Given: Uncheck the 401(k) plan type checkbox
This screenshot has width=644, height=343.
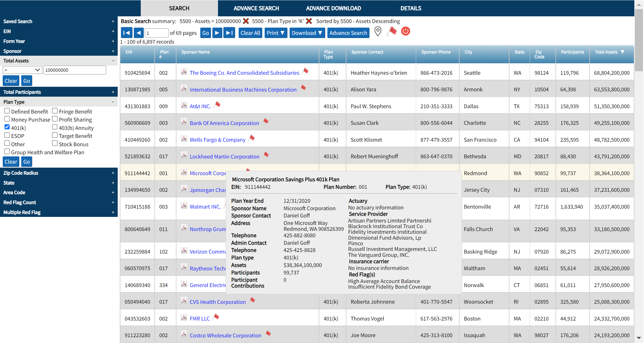Looking at the screenshot, I should tap(7, 127).
